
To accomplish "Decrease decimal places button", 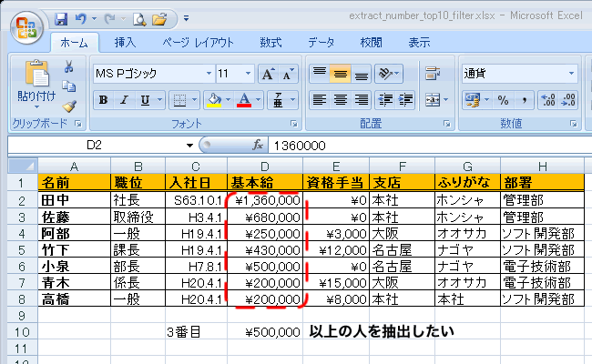I will point(568,100).
